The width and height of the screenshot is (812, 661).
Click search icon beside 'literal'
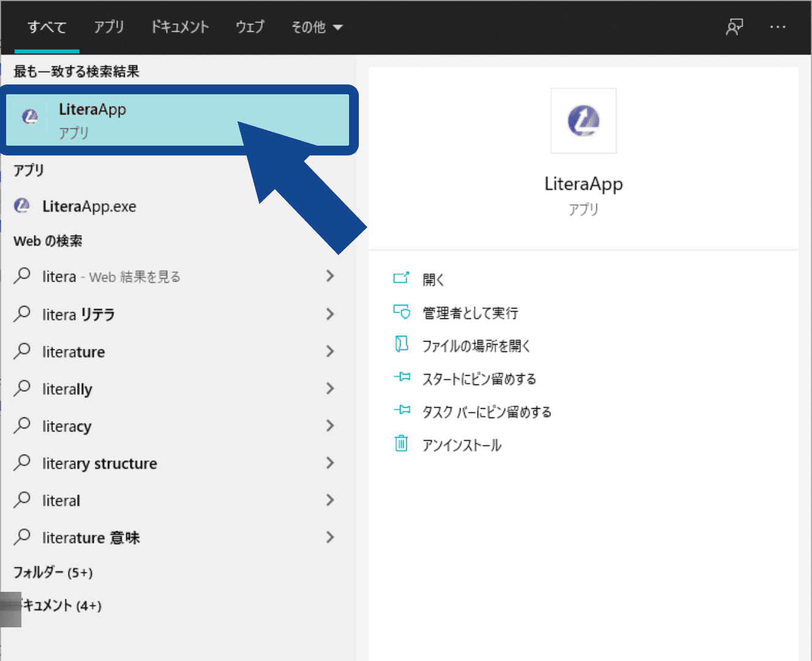(22, 499)
